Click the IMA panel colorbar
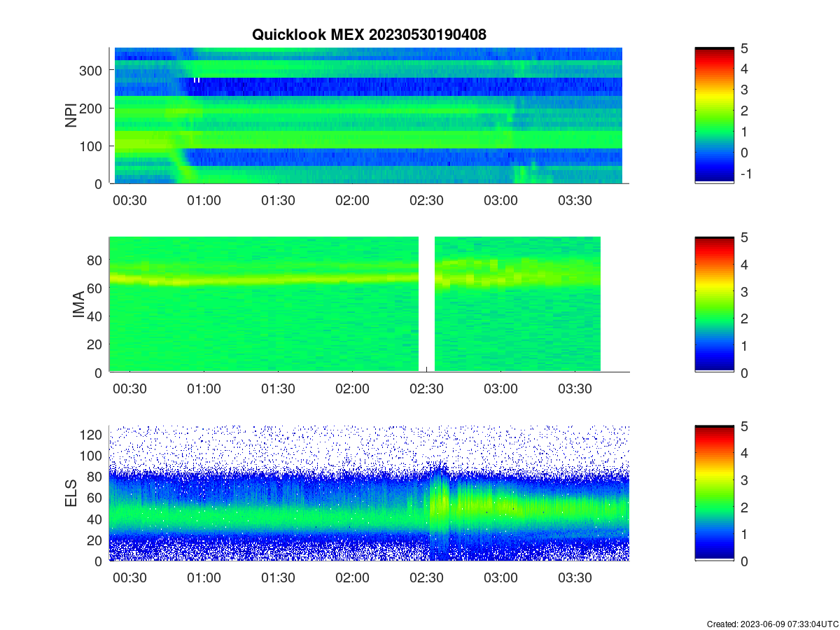840x630 pixels. (x=714, y=304)
